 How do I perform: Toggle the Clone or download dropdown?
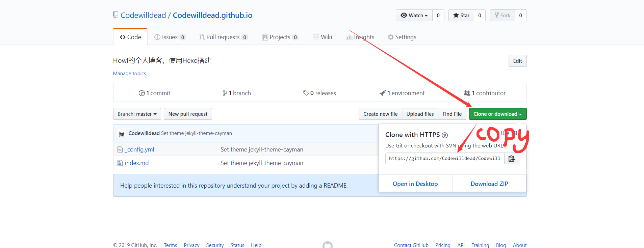pyautogui.click(x=498, y=114)
